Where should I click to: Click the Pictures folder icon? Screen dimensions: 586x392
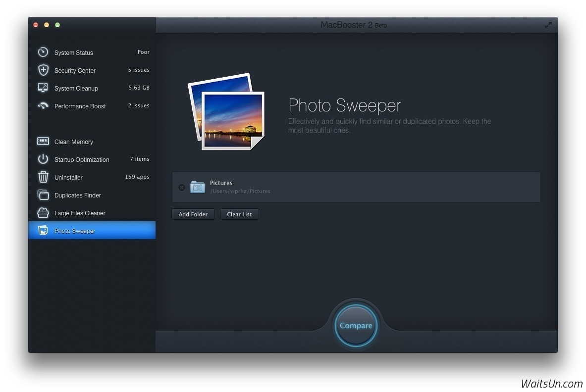click(x=198, y=187)
